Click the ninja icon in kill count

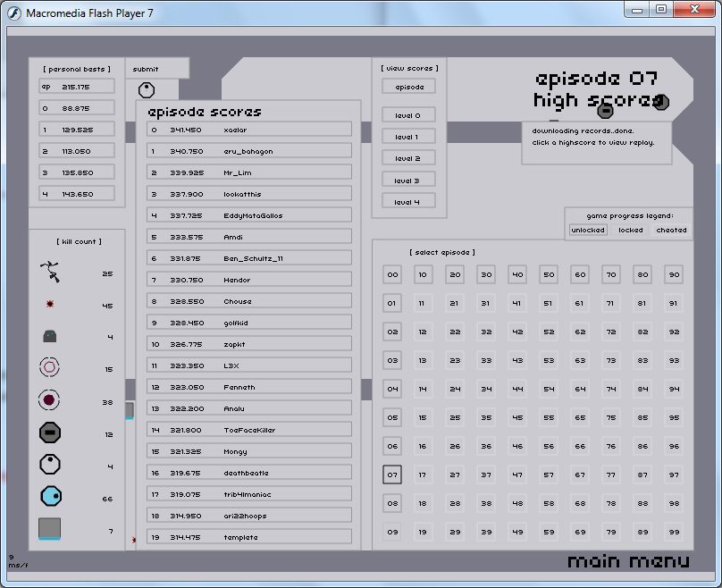[x=50, y=269]
